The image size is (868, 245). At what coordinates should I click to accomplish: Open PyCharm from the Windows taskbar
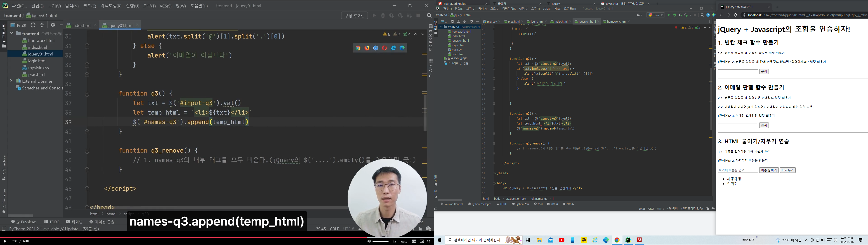628,240
